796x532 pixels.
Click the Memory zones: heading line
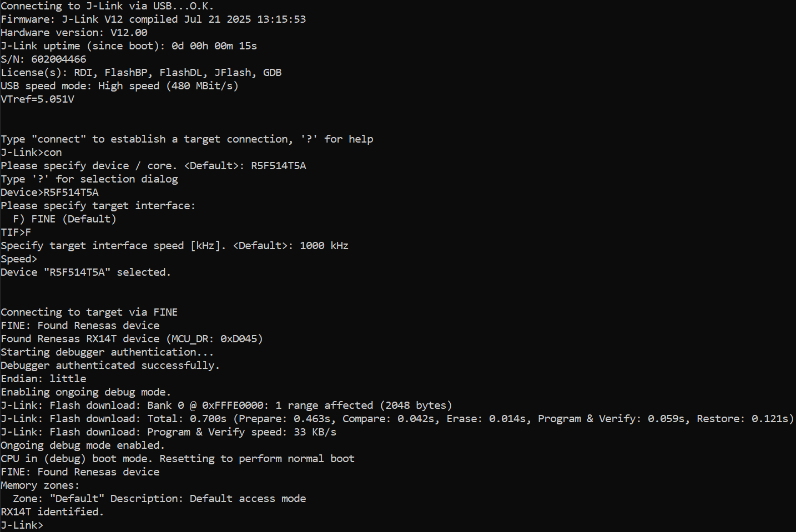click(40, 485)
